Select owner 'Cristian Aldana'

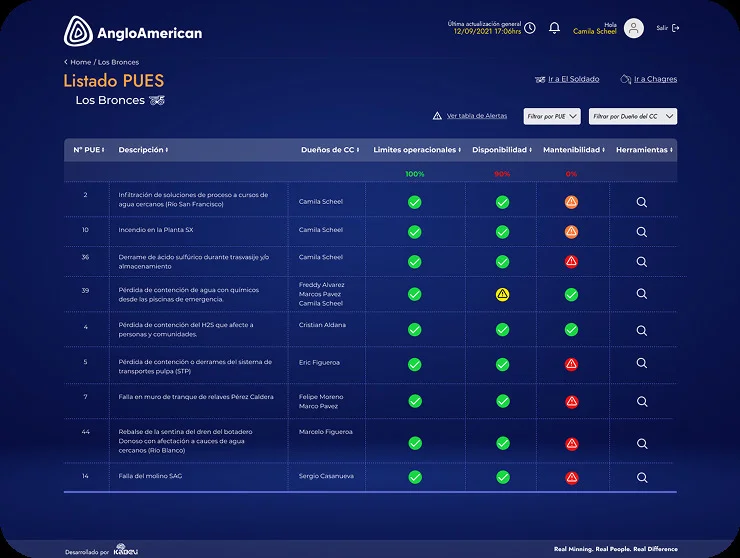[322, 325]
